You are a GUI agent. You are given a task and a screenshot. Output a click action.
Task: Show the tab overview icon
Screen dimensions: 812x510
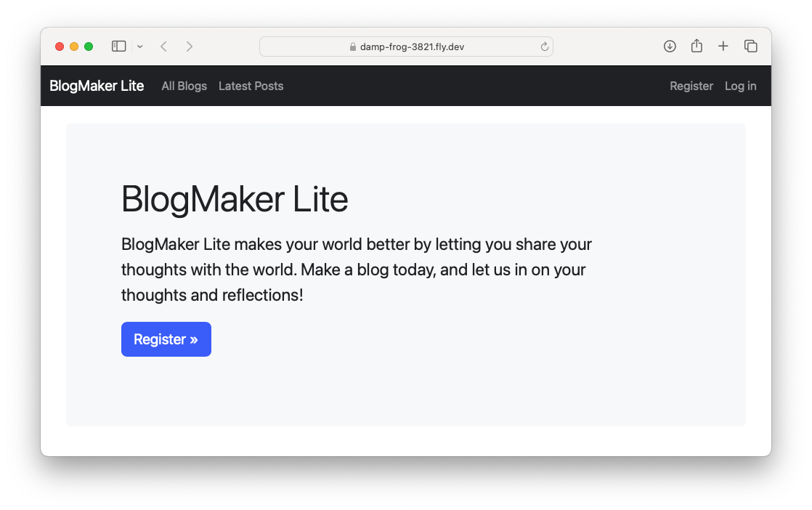click(x=751, y=46)
